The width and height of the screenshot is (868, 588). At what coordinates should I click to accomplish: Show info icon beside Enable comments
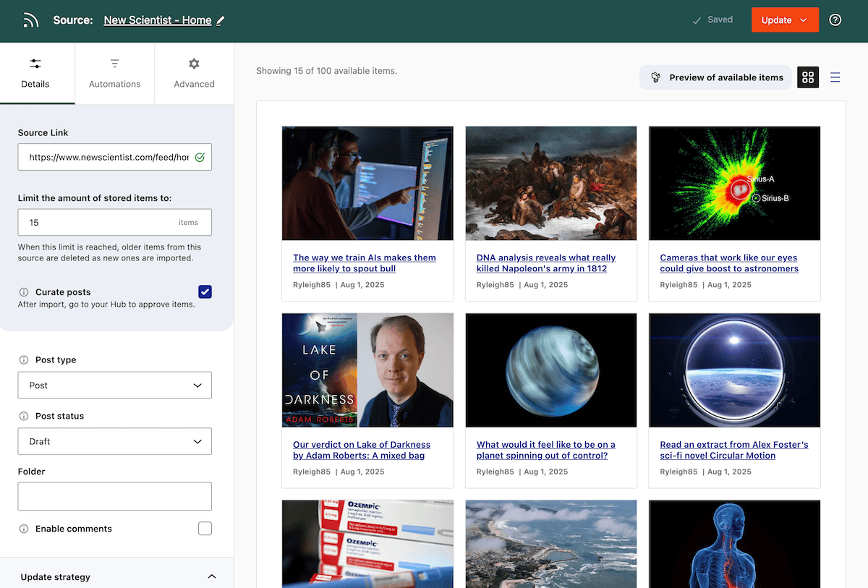(24, 529)
